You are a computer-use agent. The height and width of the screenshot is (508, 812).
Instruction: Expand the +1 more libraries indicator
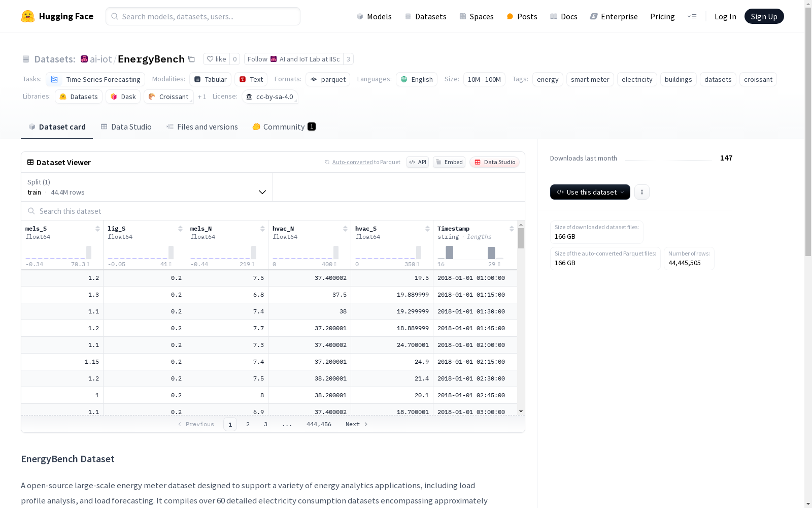(x=202, y=97)
